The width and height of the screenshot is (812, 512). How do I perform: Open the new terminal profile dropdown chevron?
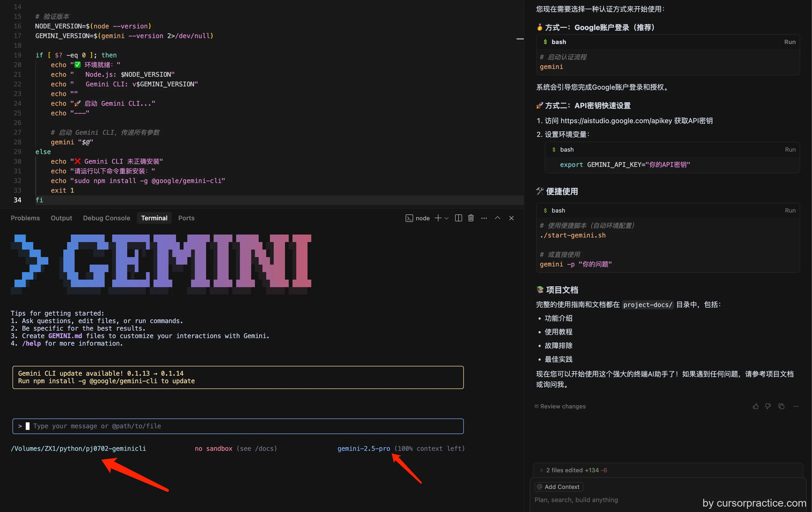[x=447, y=218]
